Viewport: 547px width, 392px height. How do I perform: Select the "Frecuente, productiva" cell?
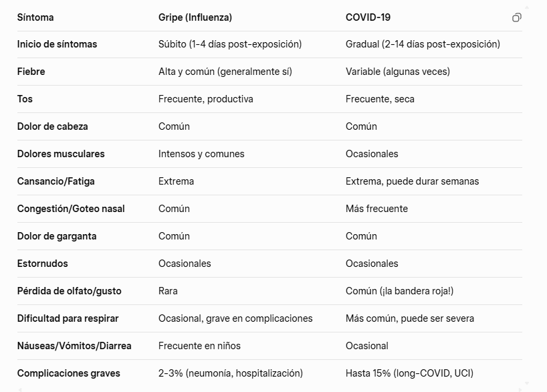coord(205,99)
